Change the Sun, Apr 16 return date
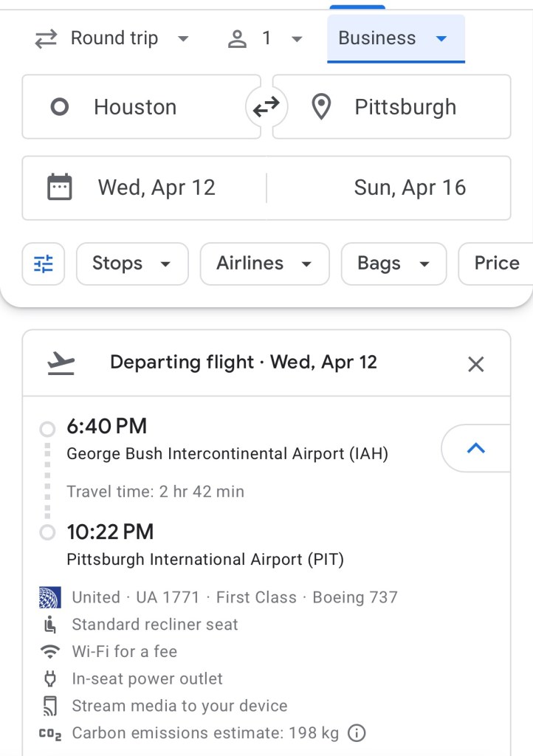The image size is (533, 756). [x=410, y=188]
